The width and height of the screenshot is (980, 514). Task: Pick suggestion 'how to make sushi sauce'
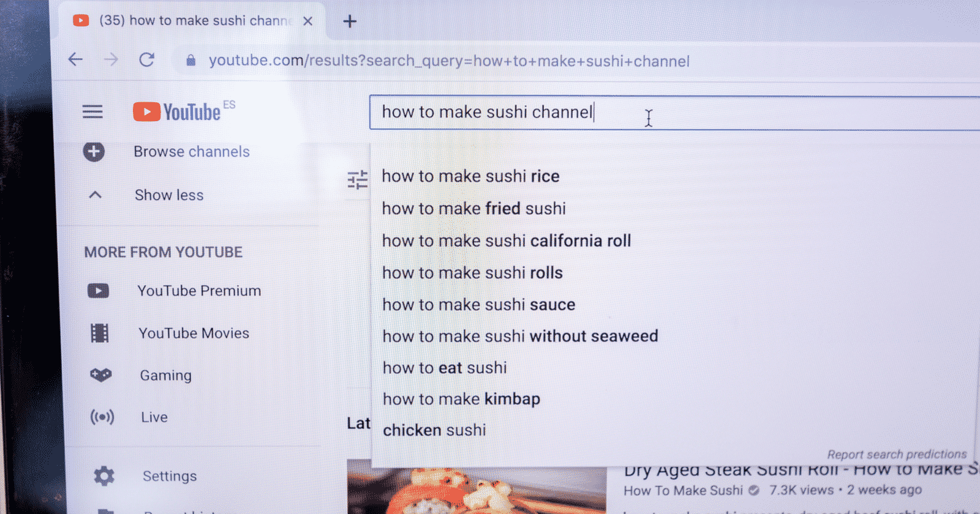click(x=478, y=304)
